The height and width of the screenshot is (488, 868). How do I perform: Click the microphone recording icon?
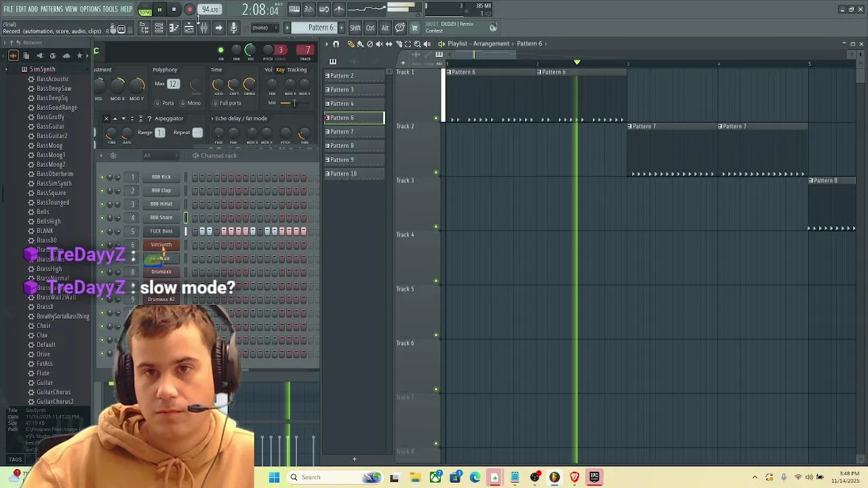point(233,28)
